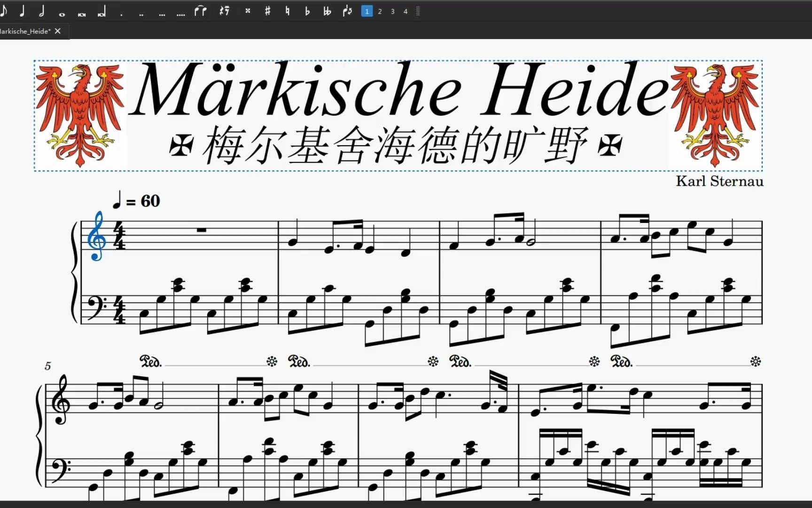The width and height of the screenshot is (812, 508).
Task: Switch to voice 3
Action: (392, 11)
